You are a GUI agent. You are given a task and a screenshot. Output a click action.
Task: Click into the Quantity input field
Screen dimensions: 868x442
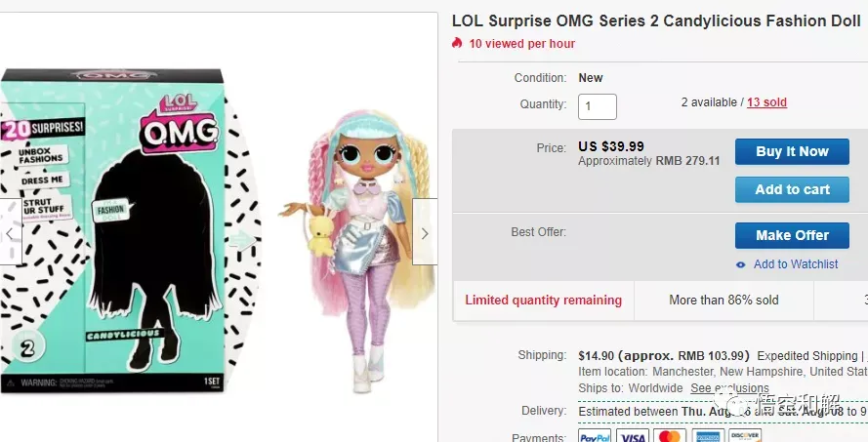click(598, 106)
